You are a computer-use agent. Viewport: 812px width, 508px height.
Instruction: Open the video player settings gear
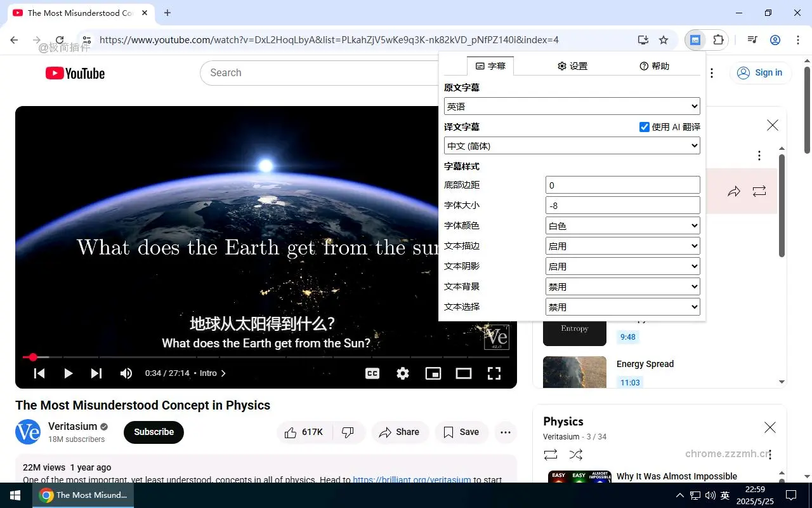click(x=403, y=373)
